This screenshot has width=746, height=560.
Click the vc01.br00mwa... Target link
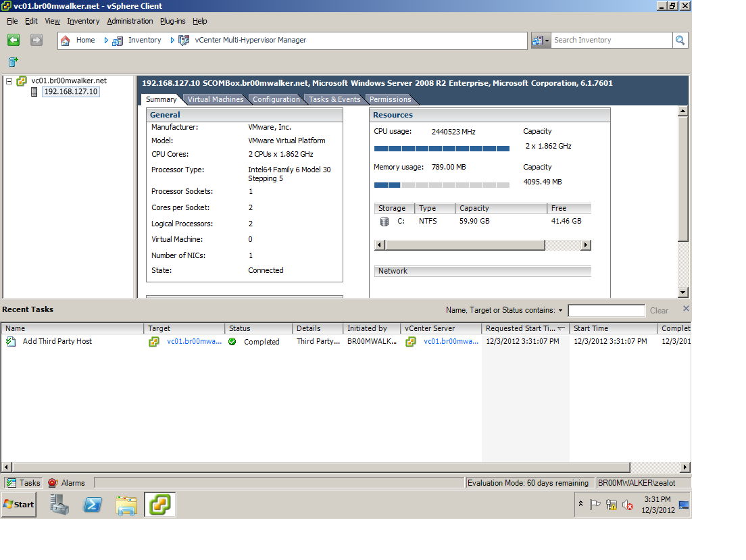(194, 341)
